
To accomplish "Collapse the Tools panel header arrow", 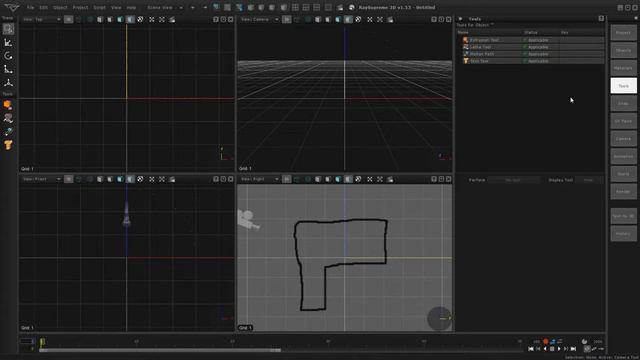I will pos(460,19).
